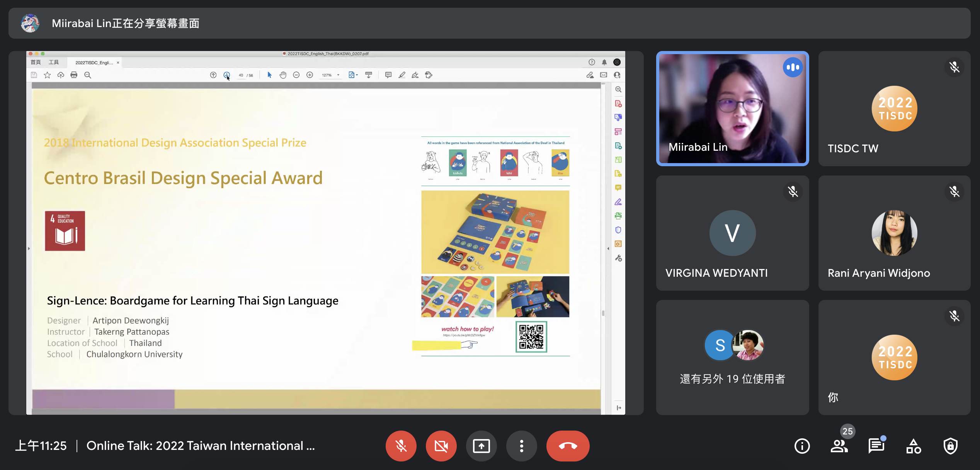
Task: Click the shared PDF presentation screen
Action: tap(316, 240)
